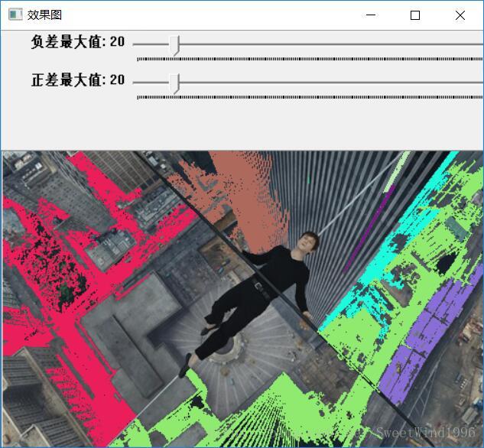The height and width of the screenshot is (448, 484).
Task: Click the 负差最大值 slider handle
Action: (175, 46)
